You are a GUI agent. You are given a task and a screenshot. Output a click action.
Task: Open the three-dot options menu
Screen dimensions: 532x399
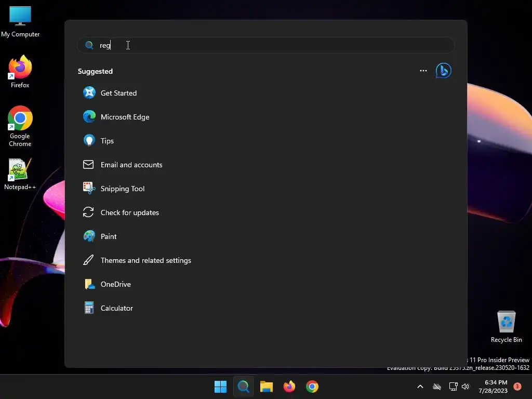pyautogui.click(x=423, y=71)
